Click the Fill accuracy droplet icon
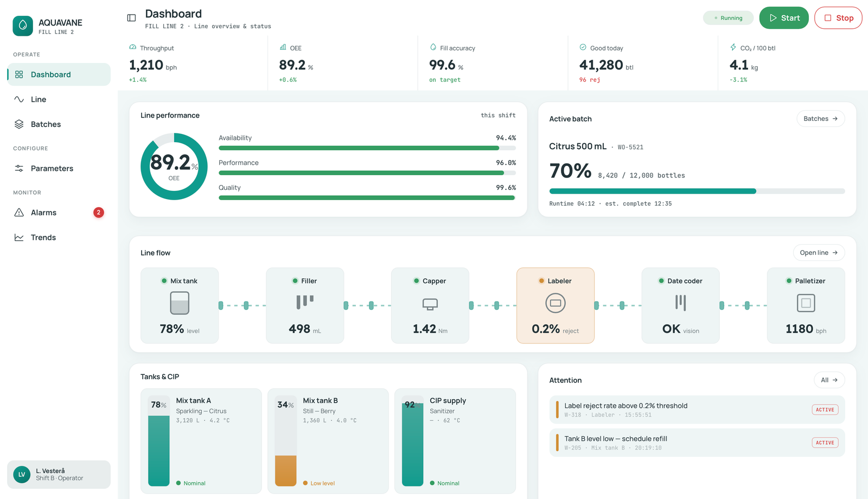 tap(433, 47)
